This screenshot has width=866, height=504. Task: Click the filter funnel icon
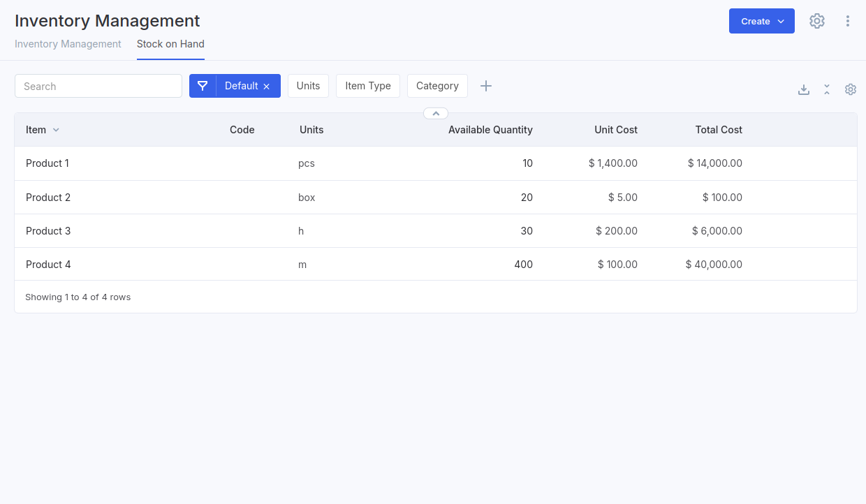203,86
